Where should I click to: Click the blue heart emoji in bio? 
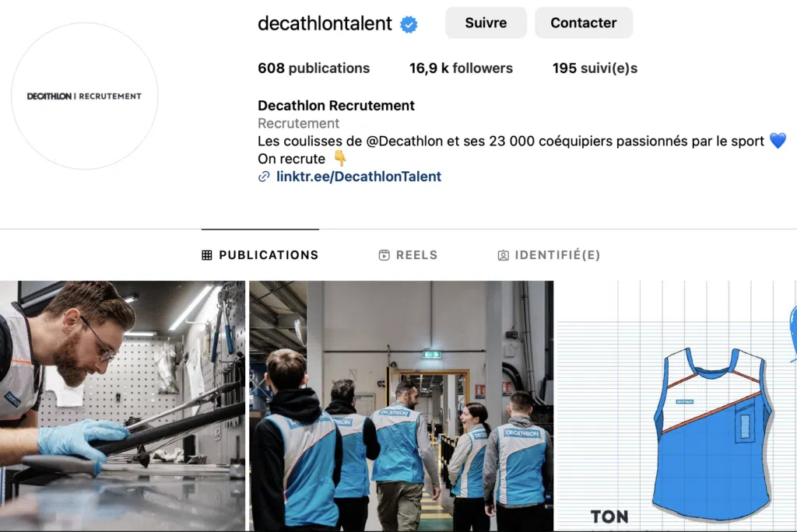tap(778, 141)
